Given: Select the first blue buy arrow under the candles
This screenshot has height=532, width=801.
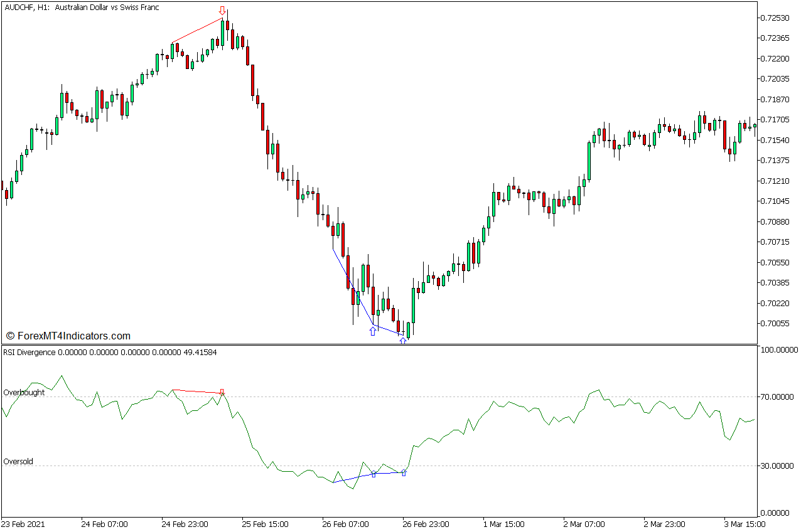Looking at the screenshot, I should click(373, 331).
